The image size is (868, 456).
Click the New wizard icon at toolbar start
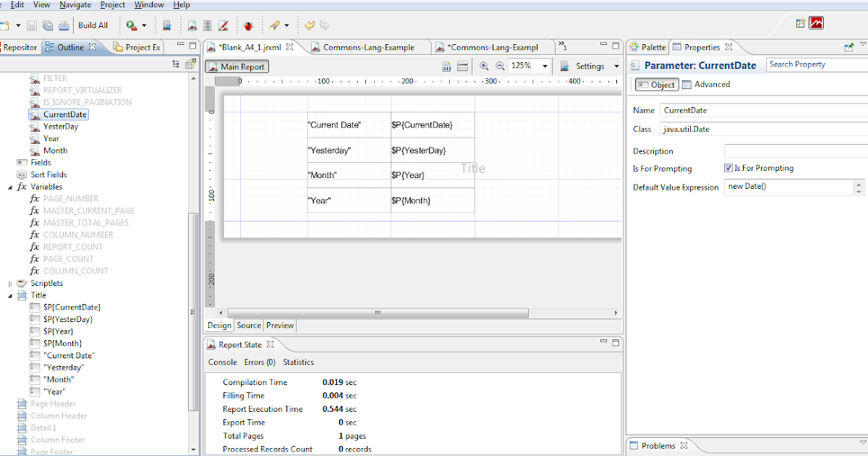(4, 24)
